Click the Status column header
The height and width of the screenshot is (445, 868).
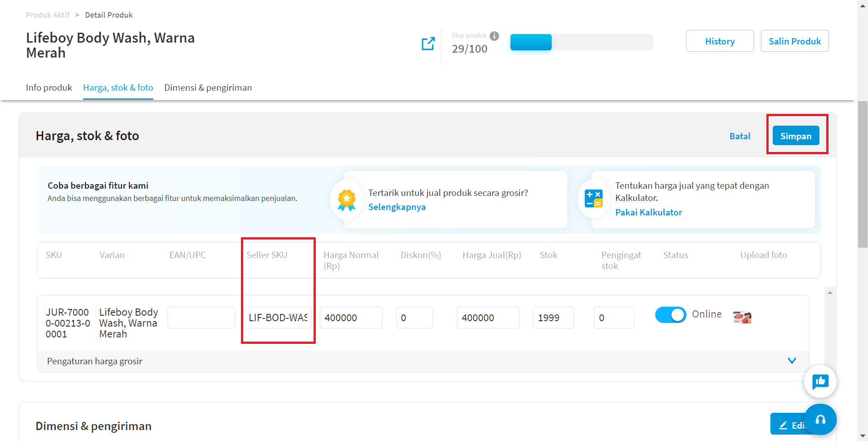coord(676,255)
